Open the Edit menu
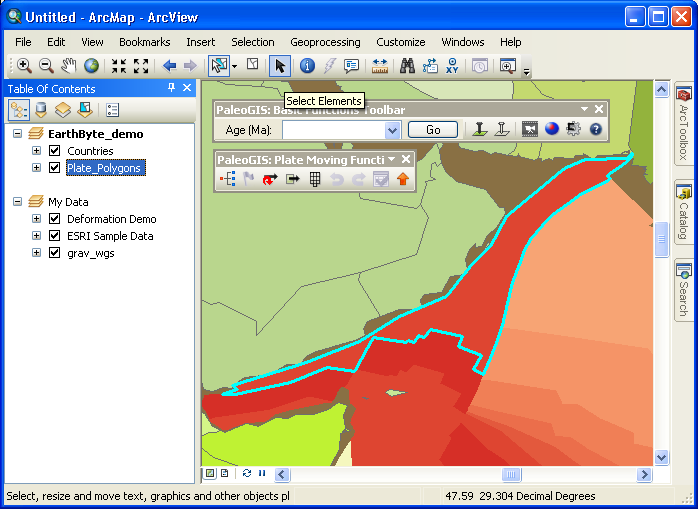Screen dimensions: 698x509 [x=56, y=42]
